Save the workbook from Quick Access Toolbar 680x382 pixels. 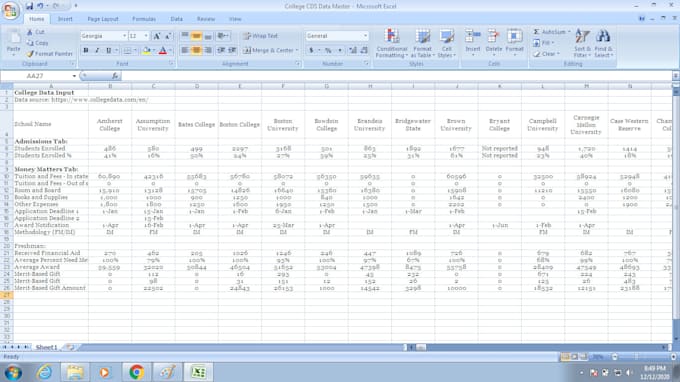[x=29, y=6]
